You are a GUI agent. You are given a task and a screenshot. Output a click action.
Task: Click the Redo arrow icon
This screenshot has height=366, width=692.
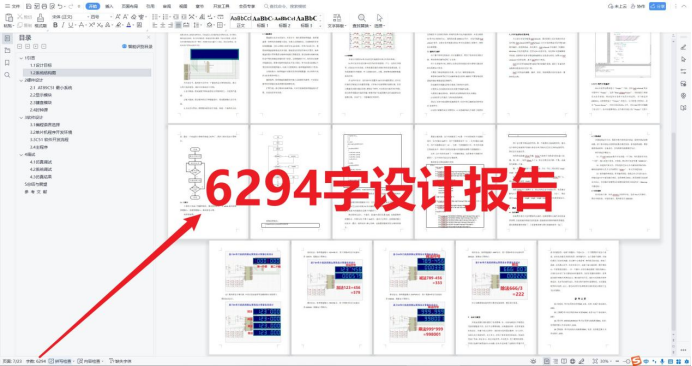[x=71, y=6]
